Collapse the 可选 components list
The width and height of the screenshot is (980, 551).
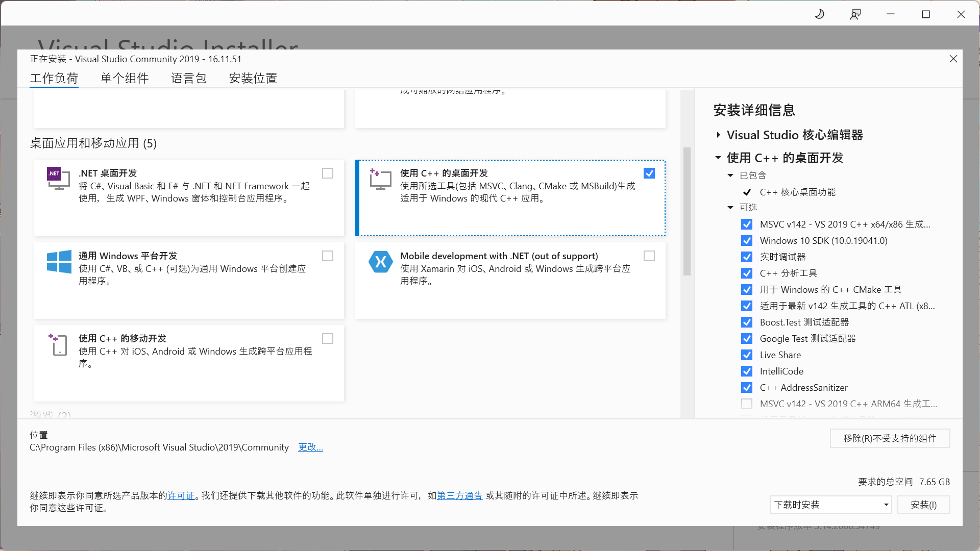click(x=730, y=208)
